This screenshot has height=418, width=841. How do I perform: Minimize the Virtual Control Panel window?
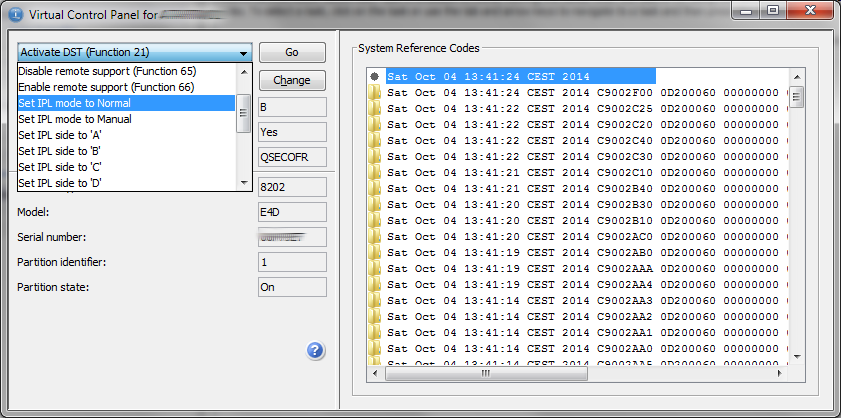tap(748, 10)
